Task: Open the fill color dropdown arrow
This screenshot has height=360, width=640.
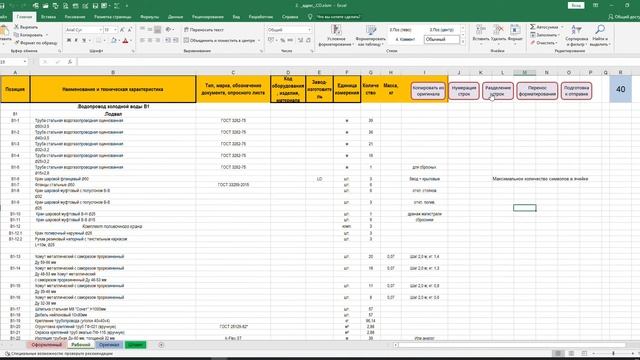Action: [x=119, y=40]
